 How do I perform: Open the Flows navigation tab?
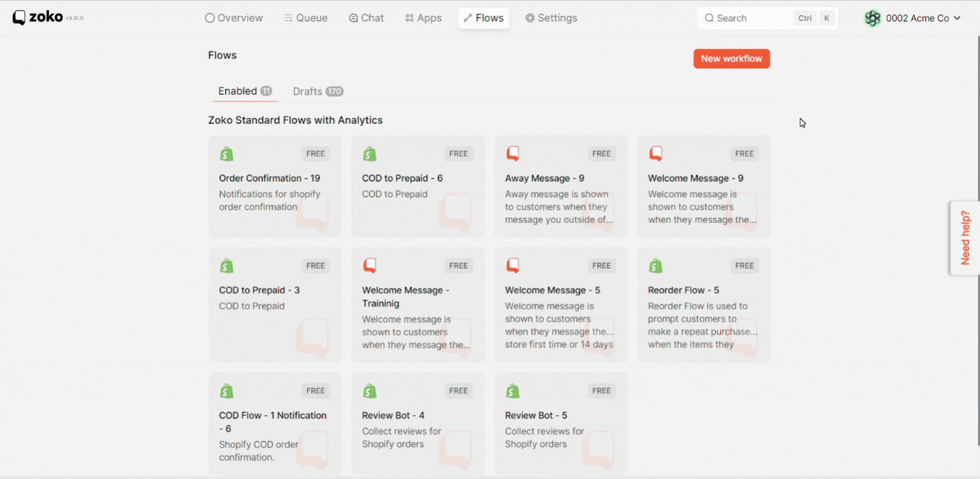483,18
